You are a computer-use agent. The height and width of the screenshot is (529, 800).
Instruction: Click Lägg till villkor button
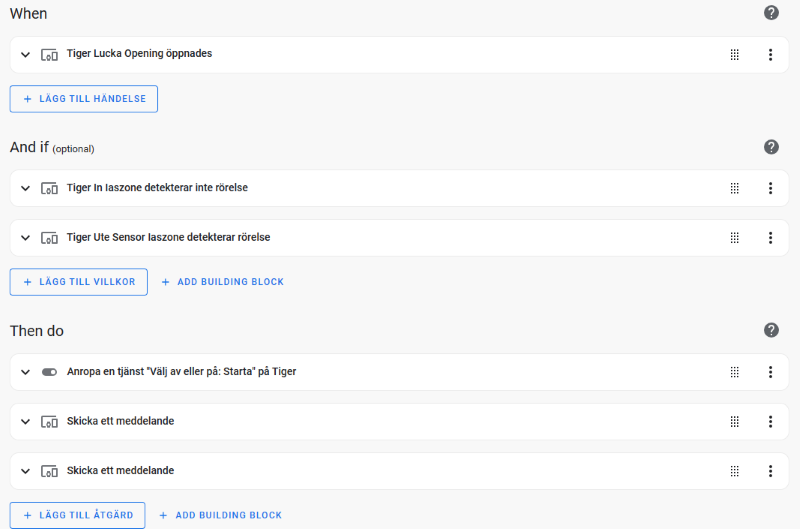point(79,282)
